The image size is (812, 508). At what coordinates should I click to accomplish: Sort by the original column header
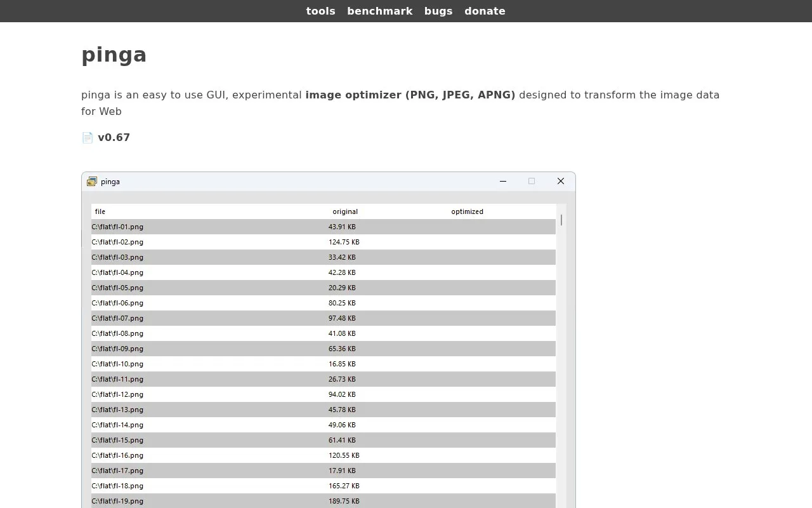point(345,211)
